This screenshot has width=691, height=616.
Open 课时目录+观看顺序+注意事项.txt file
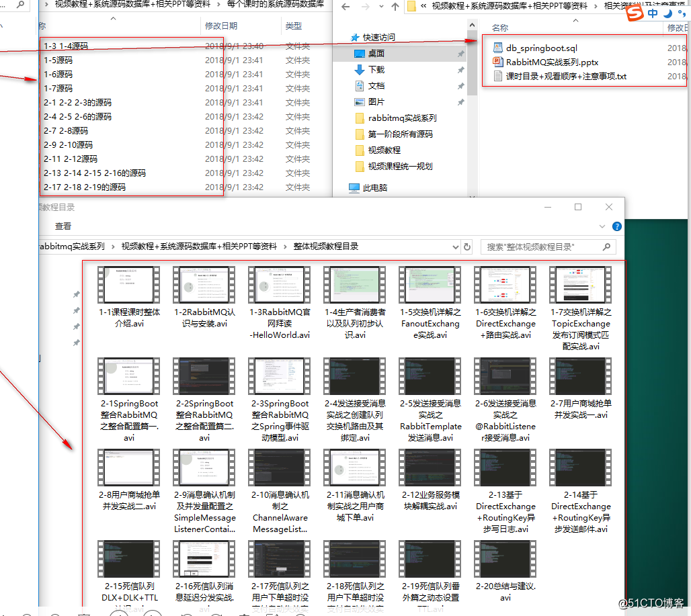tap(566, 76)
